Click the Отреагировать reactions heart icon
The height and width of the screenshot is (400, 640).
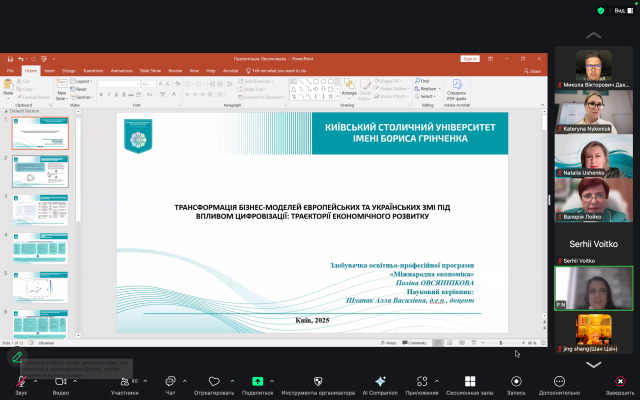coord(214,382)
